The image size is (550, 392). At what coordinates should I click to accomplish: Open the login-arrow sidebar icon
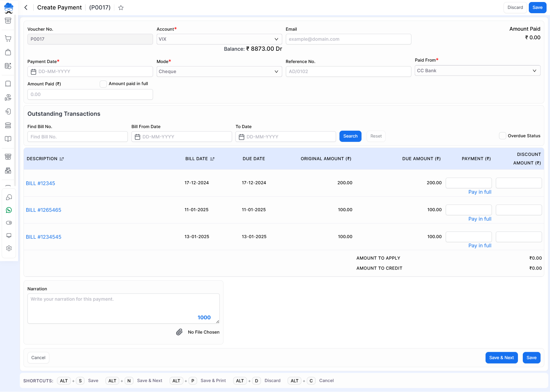click(8, 111)
